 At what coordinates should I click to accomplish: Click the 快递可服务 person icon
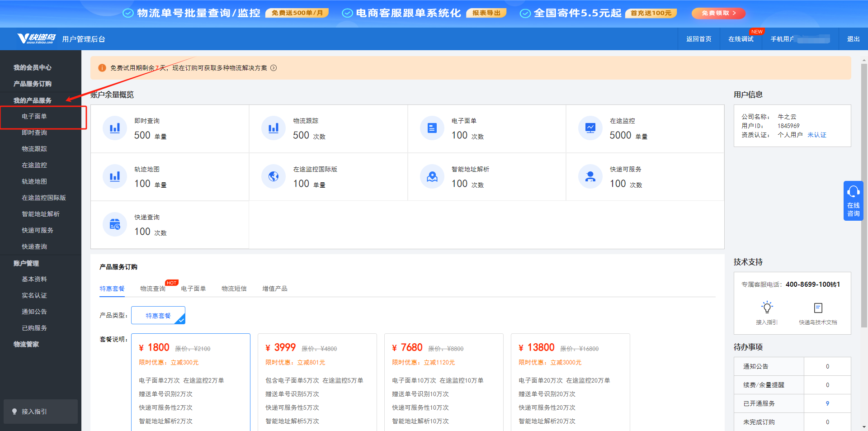click(590, 176)
